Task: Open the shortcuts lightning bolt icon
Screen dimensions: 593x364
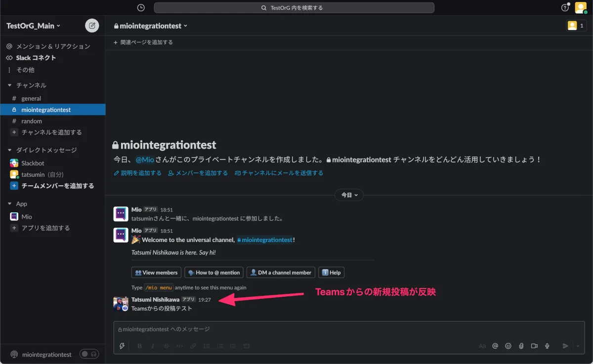Action: tap(122, 346)
